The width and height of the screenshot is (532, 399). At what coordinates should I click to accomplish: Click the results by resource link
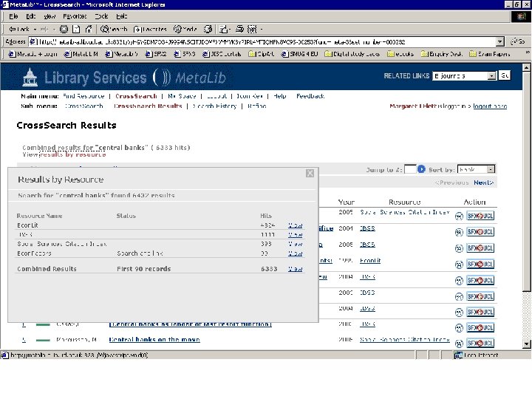(x=73, y=154)
